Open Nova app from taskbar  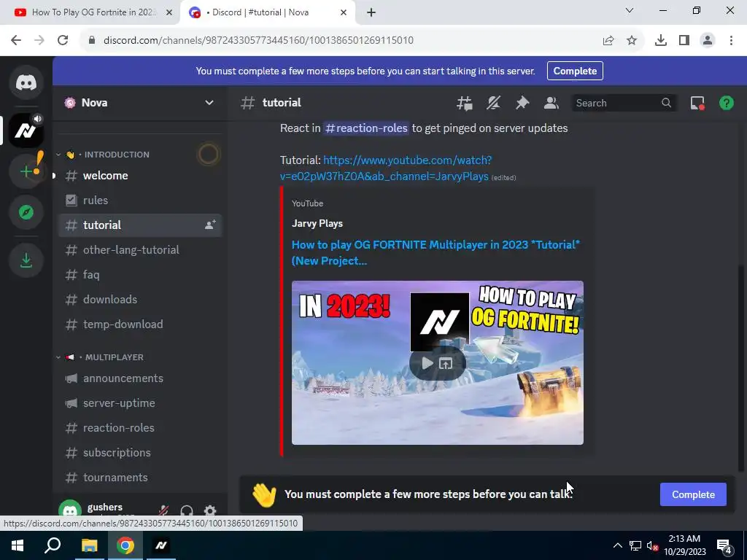coord(161,545)
